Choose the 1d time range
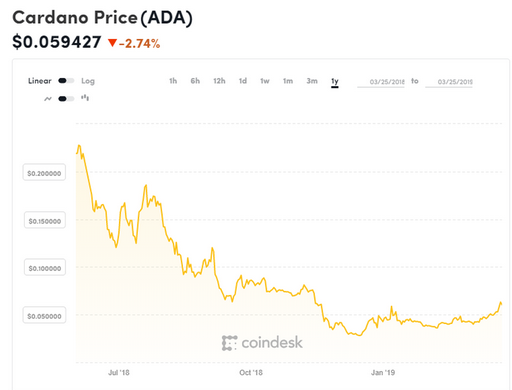 pos(243,81)
